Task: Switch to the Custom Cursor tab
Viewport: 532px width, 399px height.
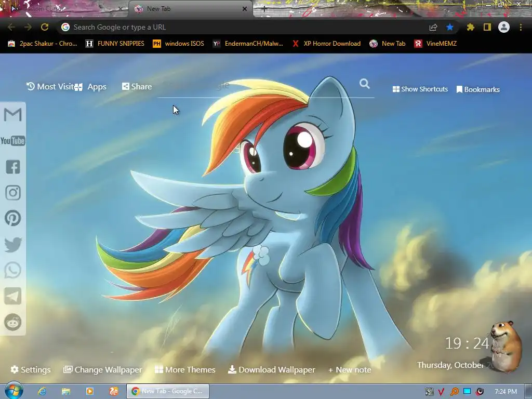Action: [64, 9]
